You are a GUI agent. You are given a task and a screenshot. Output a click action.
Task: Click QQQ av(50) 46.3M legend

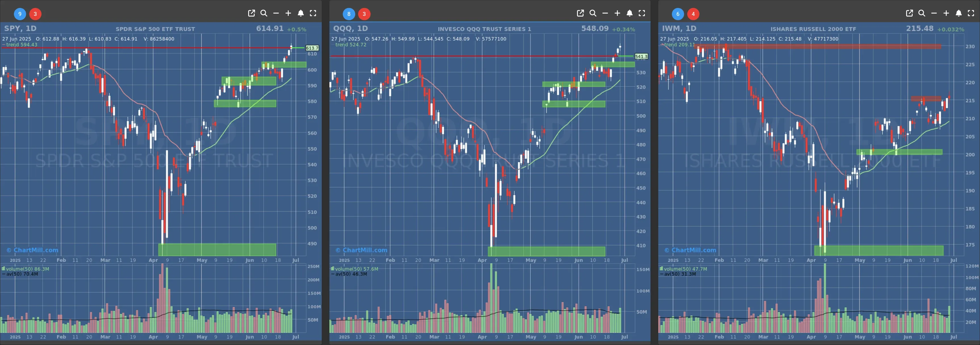349,274
